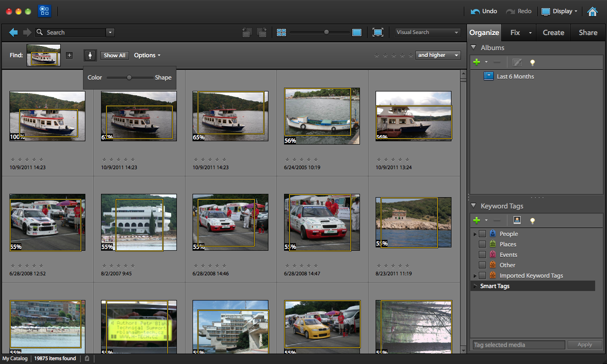Click the gray forward navigation arrow
The width and height of the screenshot is (607, 364).
[27, 32]
